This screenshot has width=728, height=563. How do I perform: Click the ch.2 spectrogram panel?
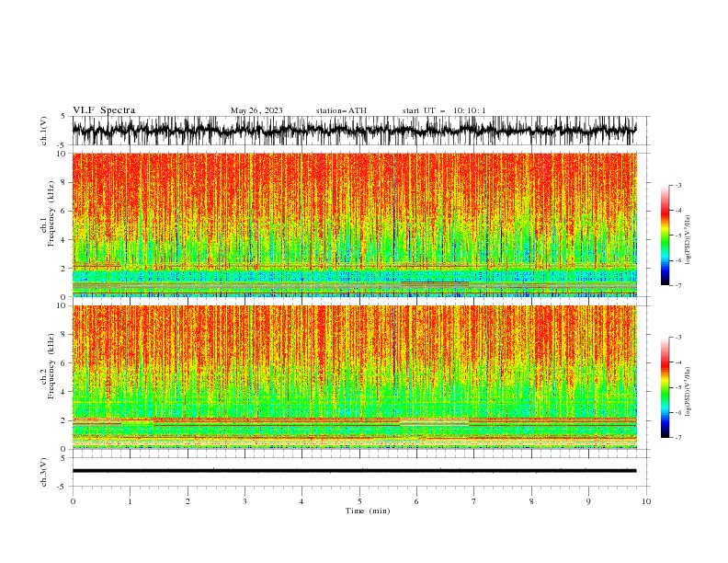(x=354, y=377)
